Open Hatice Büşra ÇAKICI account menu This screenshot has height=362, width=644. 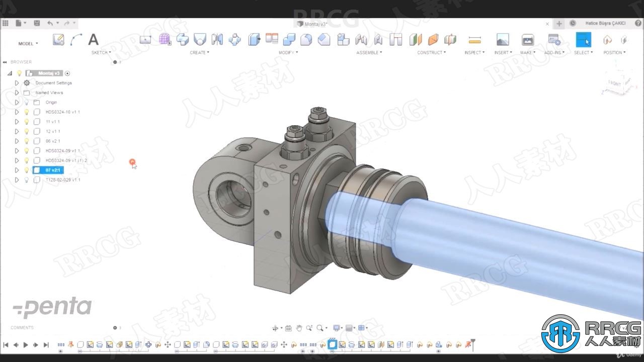605,23
